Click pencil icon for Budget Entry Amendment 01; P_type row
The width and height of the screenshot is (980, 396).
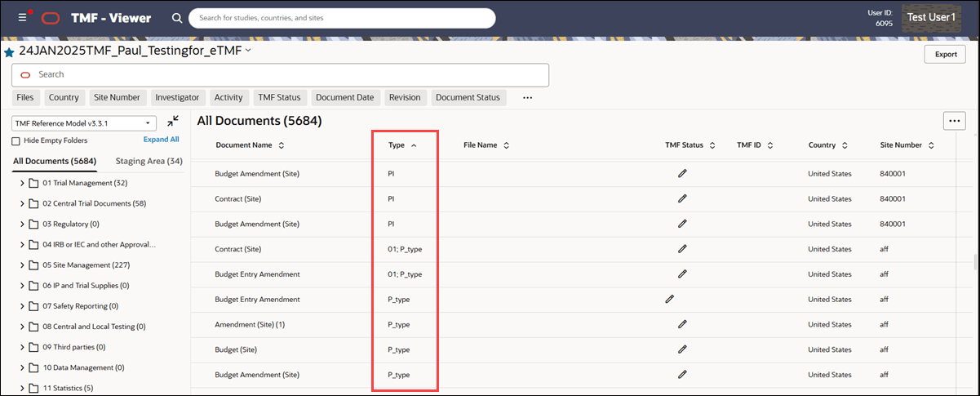(682, 274)
